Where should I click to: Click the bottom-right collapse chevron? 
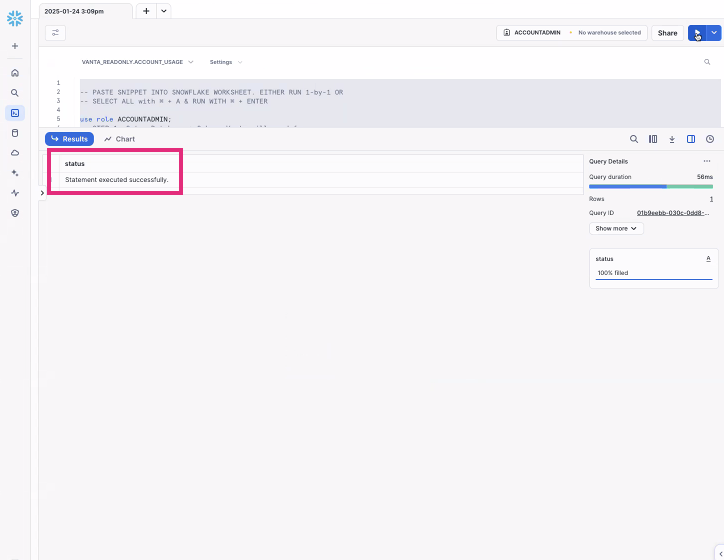(x=720, y=554)
